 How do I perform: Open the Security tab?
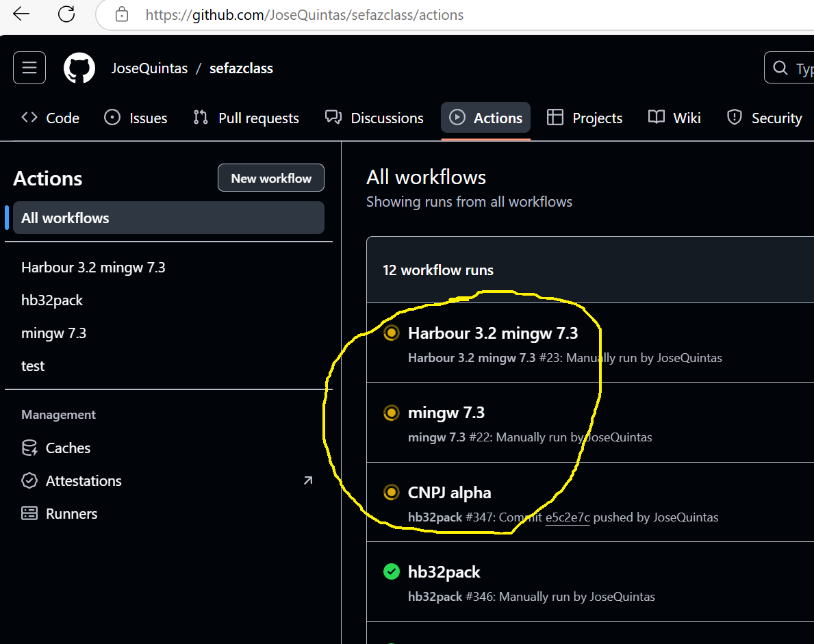[764, 118]
